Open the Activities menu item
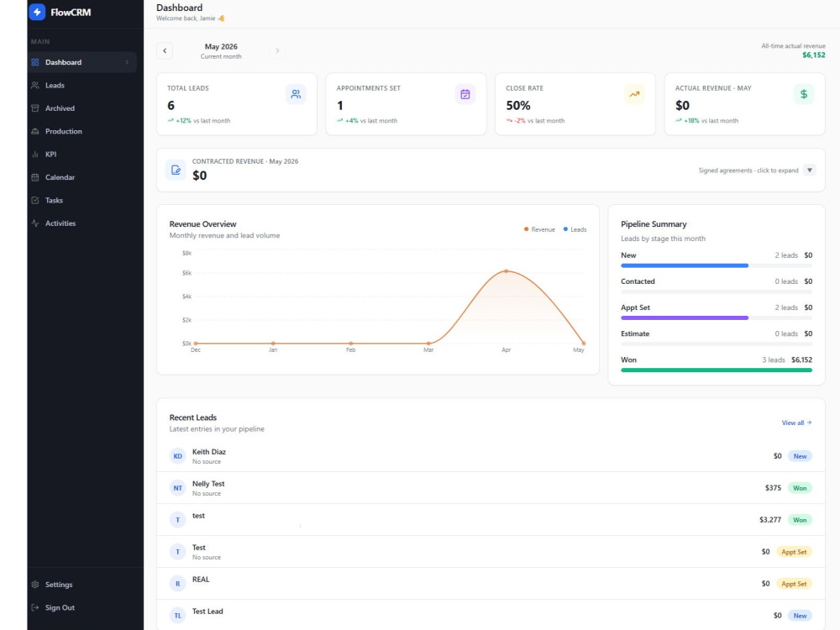 (82, 223)
